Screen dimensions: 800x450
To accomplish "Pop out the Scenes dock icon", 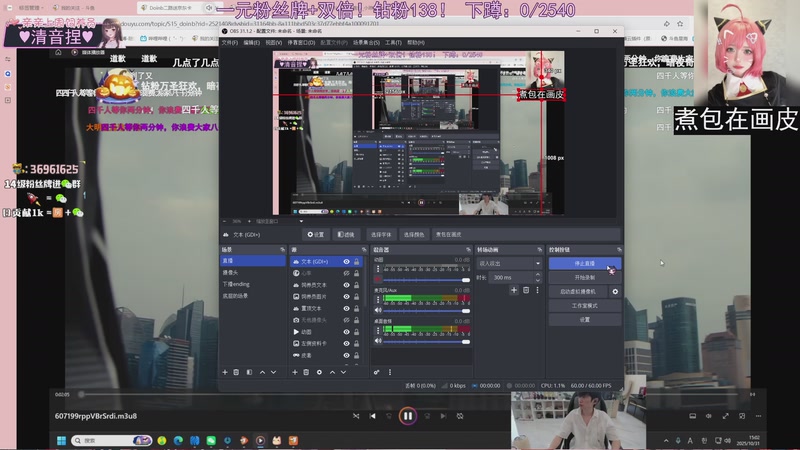I will point(282,250).
